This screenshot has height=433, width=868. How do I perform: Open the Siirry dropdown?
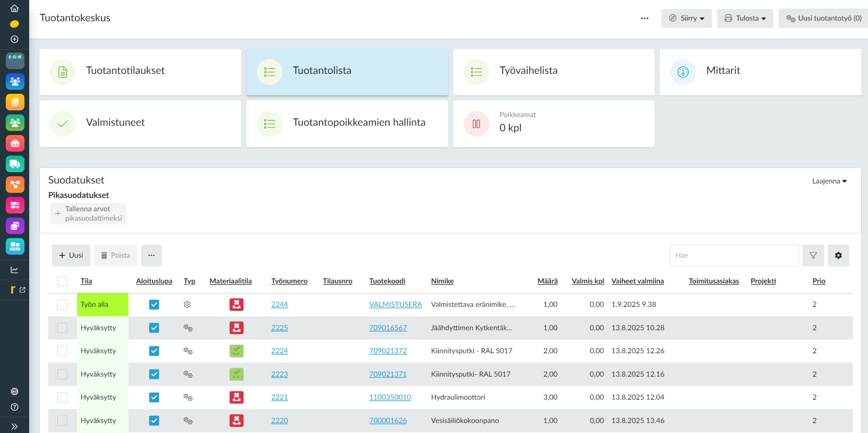[x=686, y=18]
